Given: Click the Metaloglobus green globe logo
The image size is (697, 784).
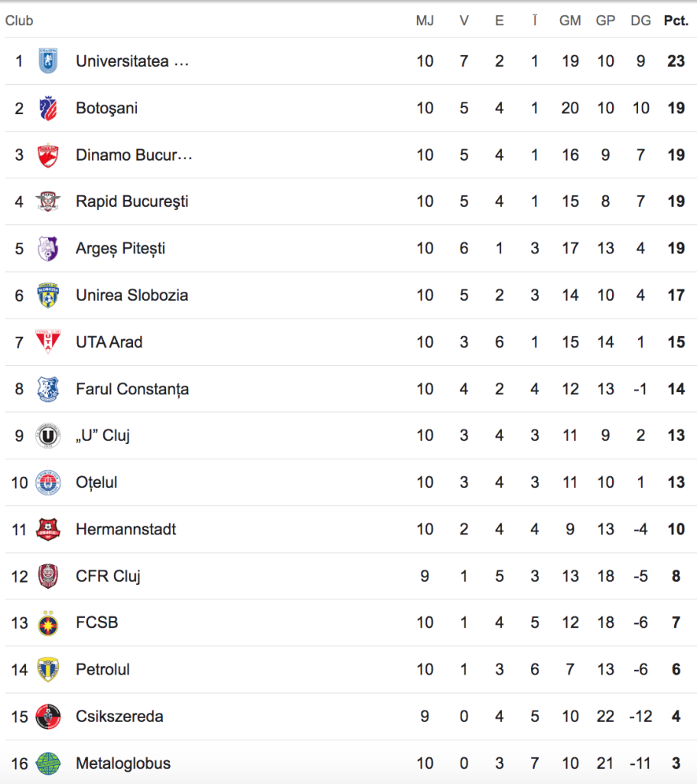Looking at the screenshot, I should [x=48, y=763].
